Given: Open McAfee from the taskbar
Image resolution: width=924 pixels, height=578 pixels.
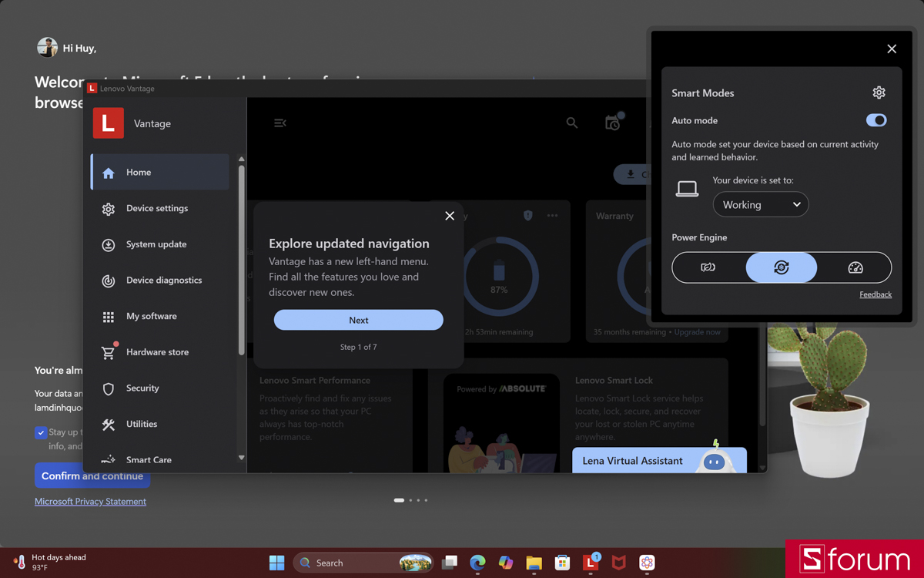Looking at the screenshot, I should [x=619, y=563].
